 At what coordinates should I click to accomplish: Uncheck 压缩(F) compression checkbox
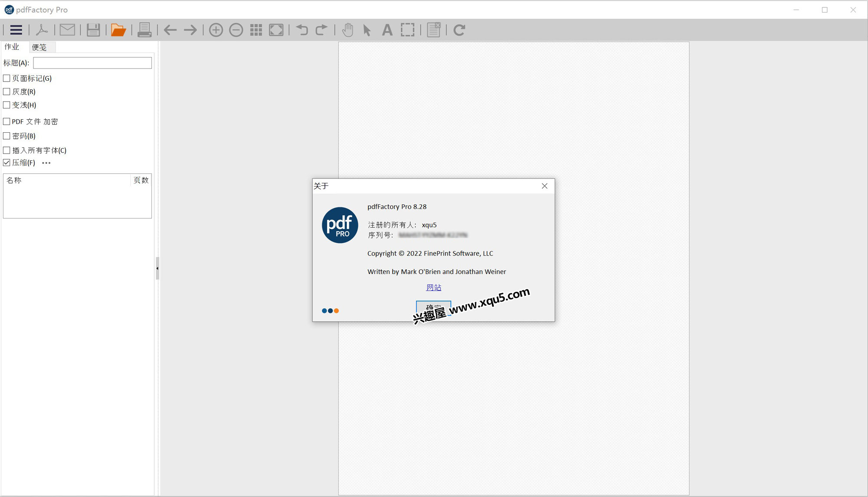pyautogui.click(x=7, y=163)
